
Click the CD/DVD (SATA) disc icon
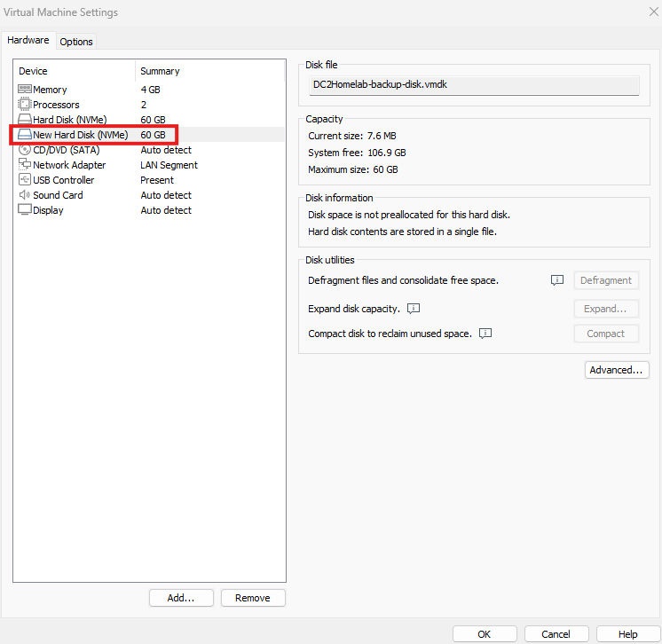25,149
